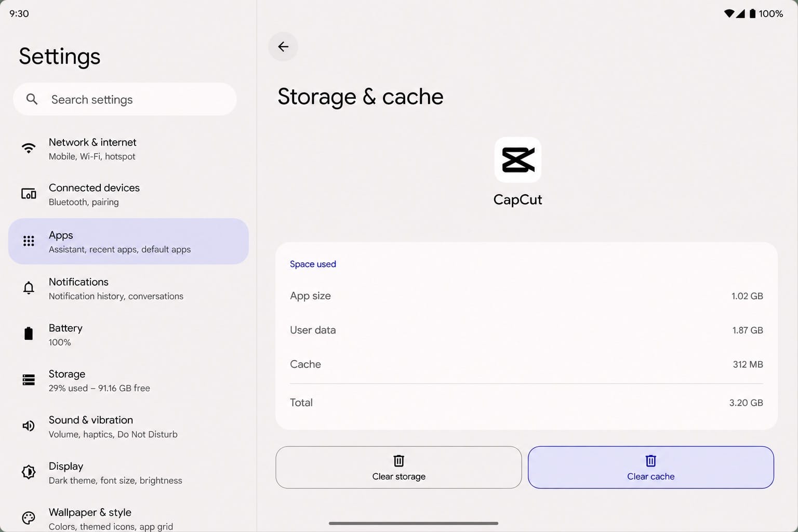This screenshot has width=798, height=532.
Task: Click the Space used heading
Action: pos(313,264)
